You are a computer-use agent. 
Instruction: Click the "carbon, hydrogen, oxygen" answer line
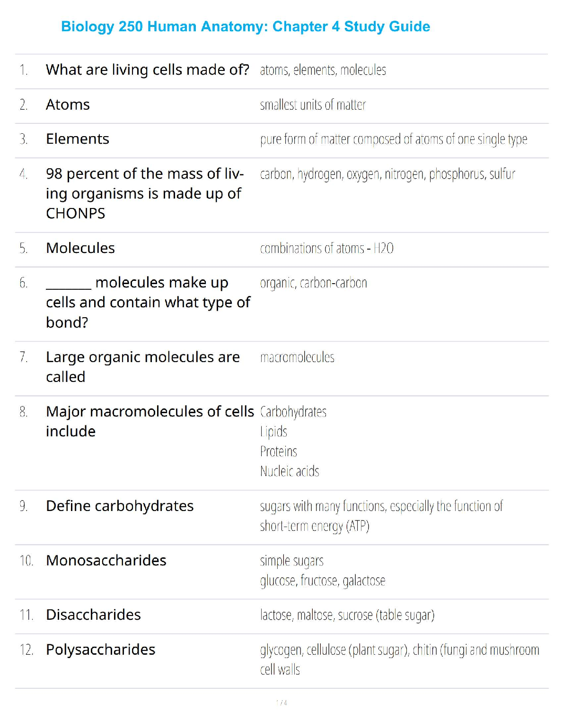387,174
